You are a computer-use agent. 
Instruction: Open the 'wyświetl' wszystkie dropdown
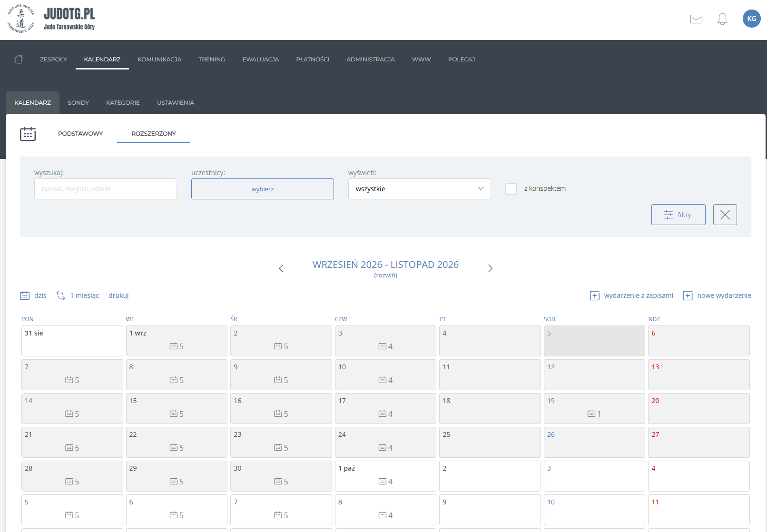[419, 189]
